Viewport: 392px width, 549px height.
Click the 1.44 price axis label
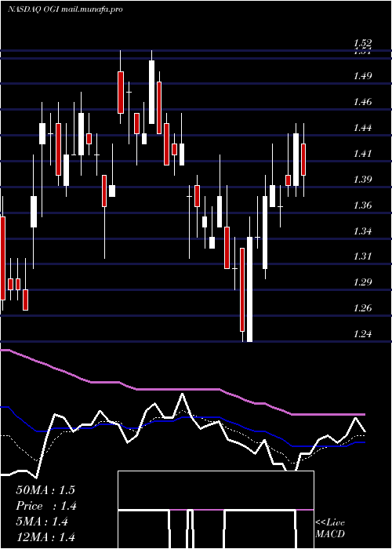click(362, 128)
